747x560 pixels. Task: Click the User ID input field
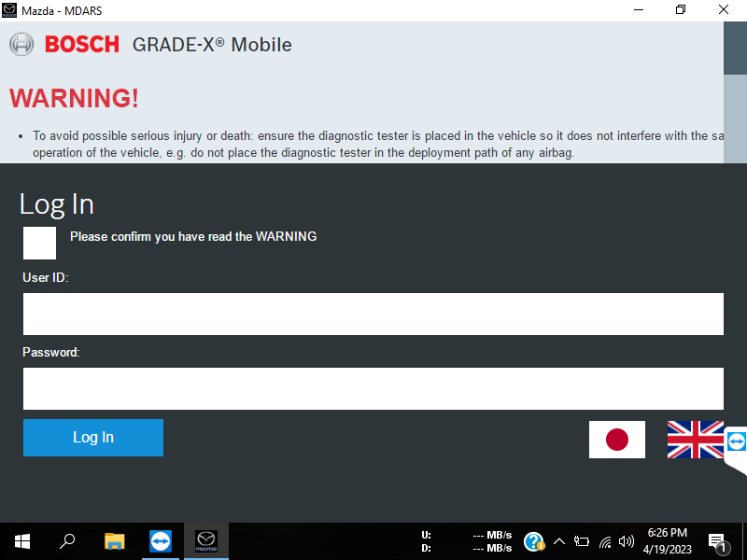(373, 314)
